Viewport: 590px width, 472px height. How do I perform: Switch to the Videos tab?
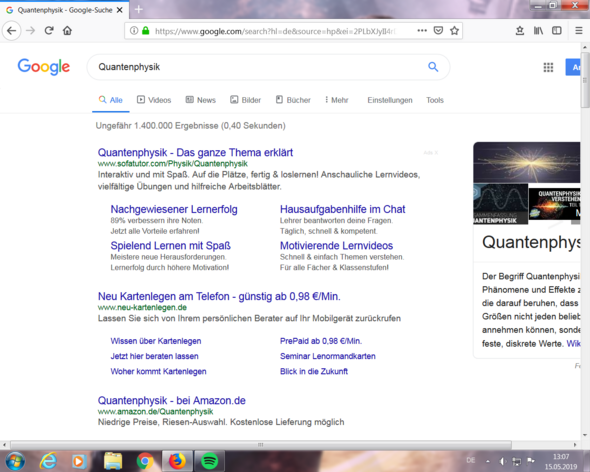(154, 100)
